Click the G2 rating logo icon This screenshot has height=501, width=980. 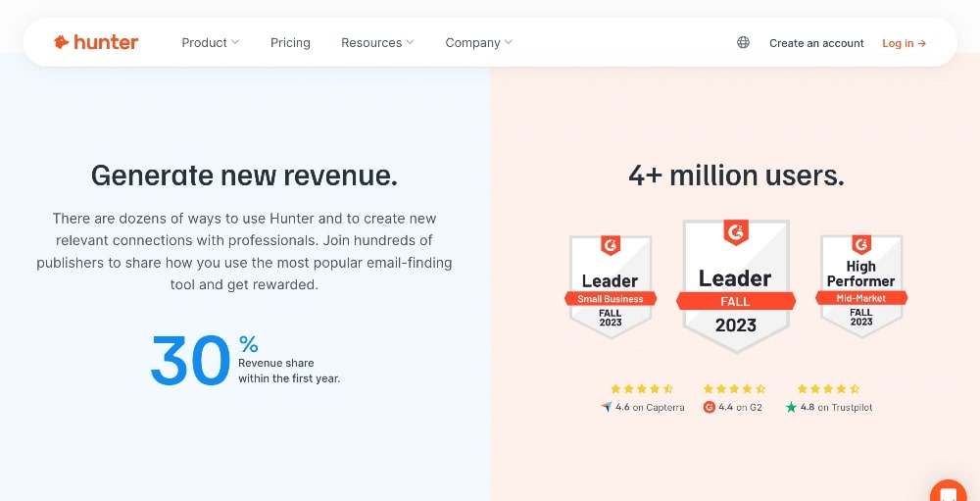pyautogui.click(x=709, y=407)
